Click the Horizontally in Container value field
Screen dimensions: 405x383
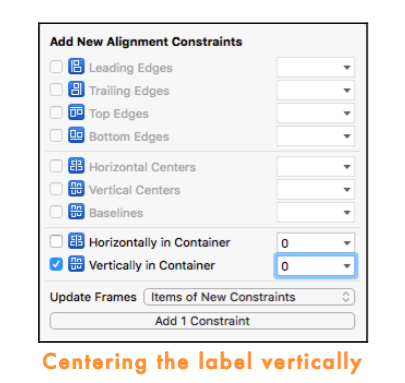coord(316,243)
